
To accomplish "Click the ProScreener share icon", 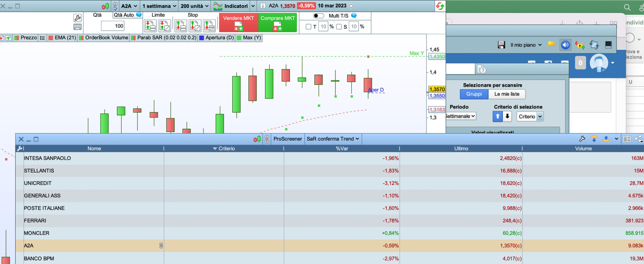I will coord(638,139).
